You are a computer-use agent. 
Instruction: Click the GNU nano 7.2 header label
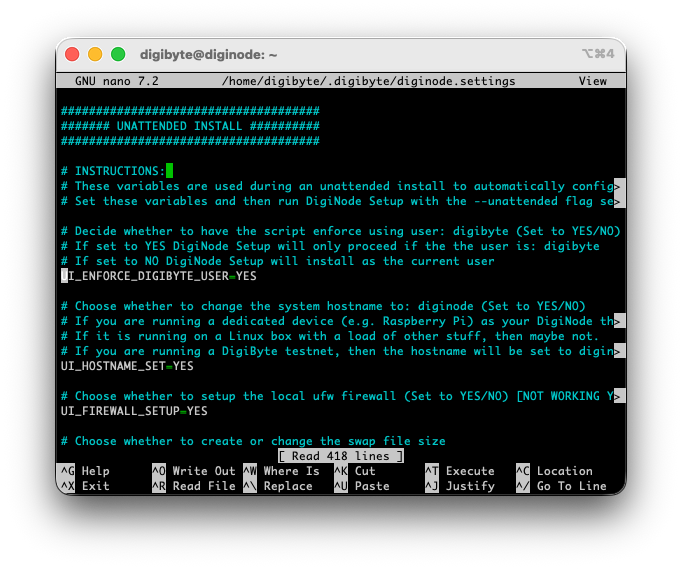(x=117, y=81)
